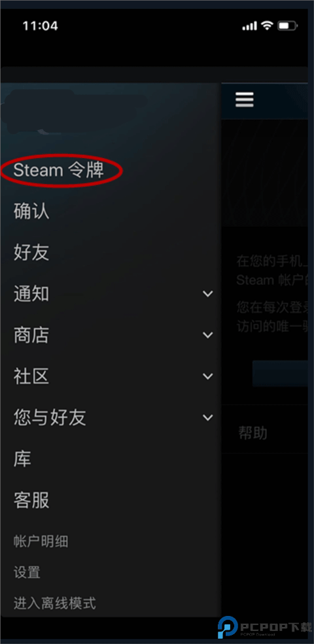Viewport: 314px width, 644px height.
Task: Open Steam 令牌 menu item
Action: (59, 170)
